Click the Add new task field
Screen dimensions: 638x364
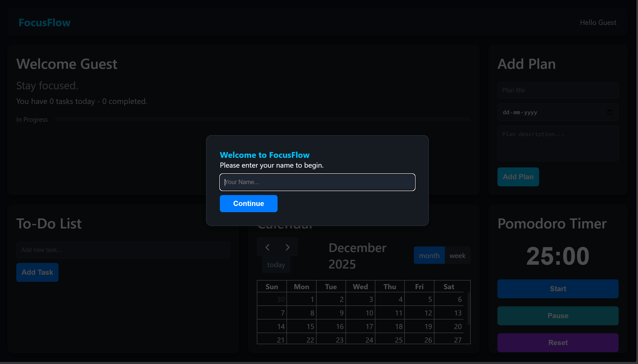click(123, 250)
